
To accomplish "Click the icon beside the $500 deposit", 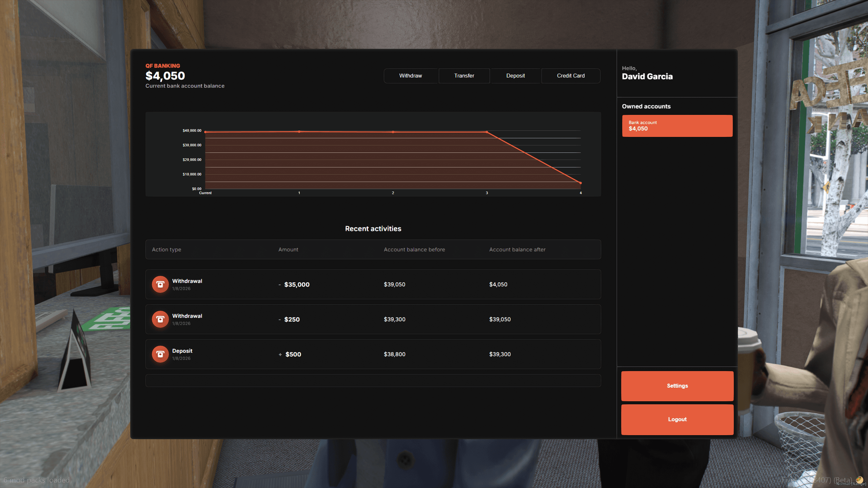I will 160,354.
